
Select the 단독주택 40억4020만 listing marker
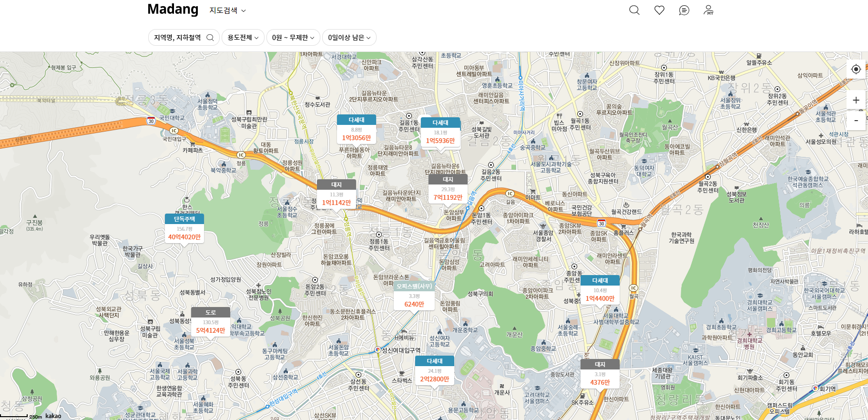(x=184, y=229)
